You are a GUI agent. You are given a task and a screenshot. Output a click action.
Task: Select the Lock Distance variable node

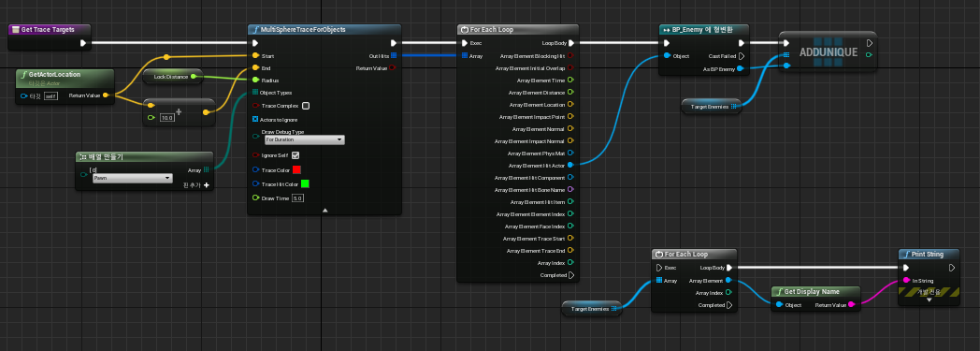172,77
